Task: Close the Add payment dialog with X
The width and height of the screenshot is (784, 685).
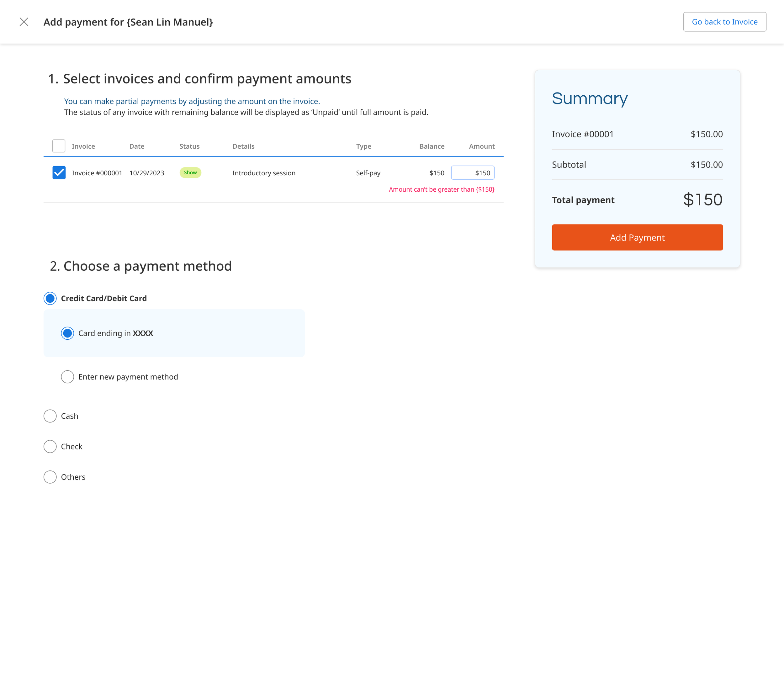Action: pos(24,22)
